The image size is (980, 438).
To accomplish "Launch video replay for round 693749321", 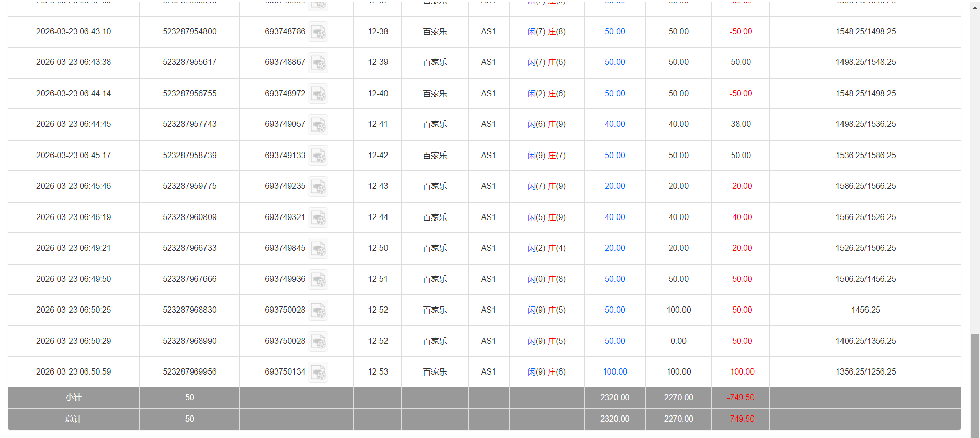I will [x=318, y=218].
